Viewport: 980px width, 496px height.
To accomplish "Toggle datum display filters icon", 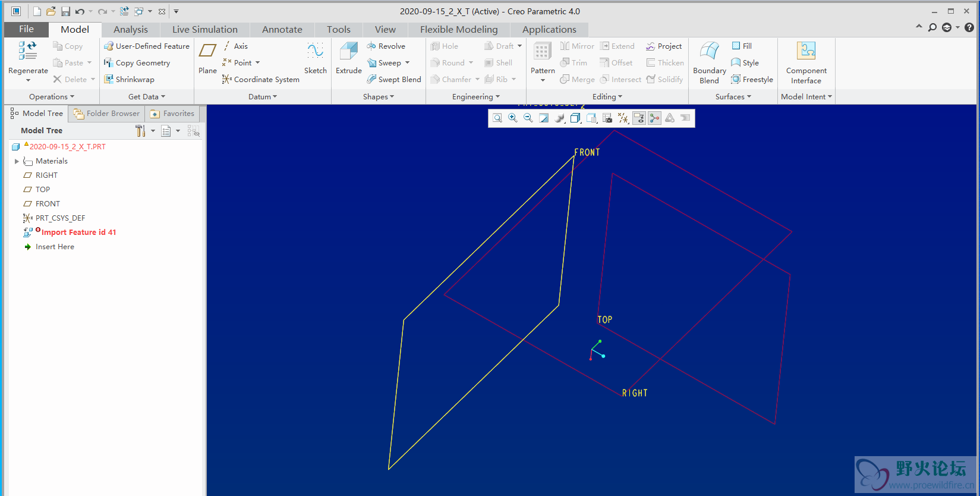I will pyautogui.click(x=623, y=118).
